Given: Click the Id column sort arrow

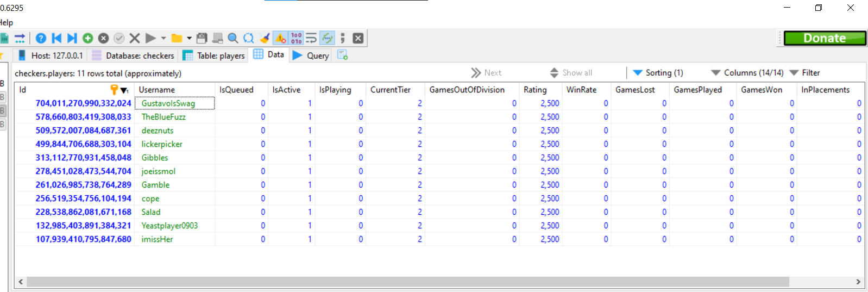Looking at the screenshot, I should pos(124,90).
